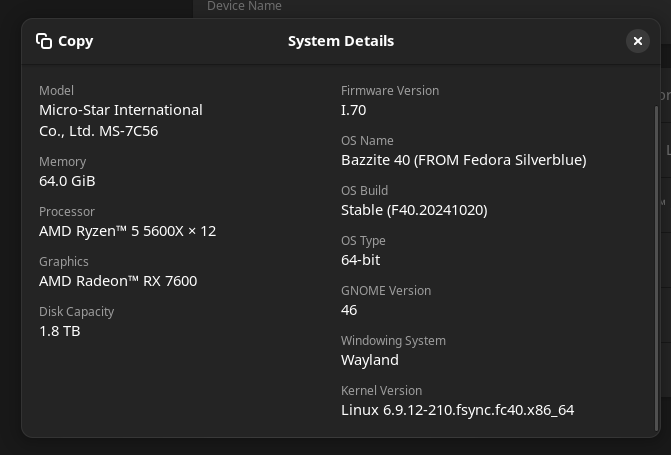Click the 'AMD Radeon™ RX 7600' value

pos(118,281)
